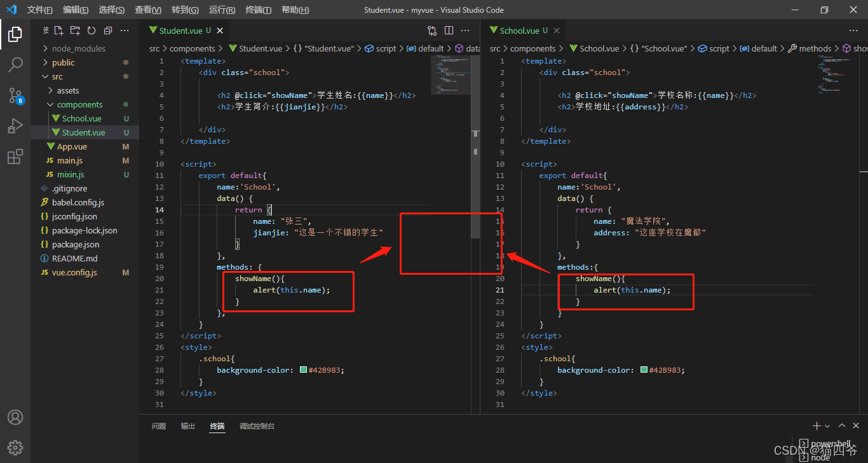Open the Extensions view
Screen dimensions: 868x463
pyautogui.click(x=15, y=156)
